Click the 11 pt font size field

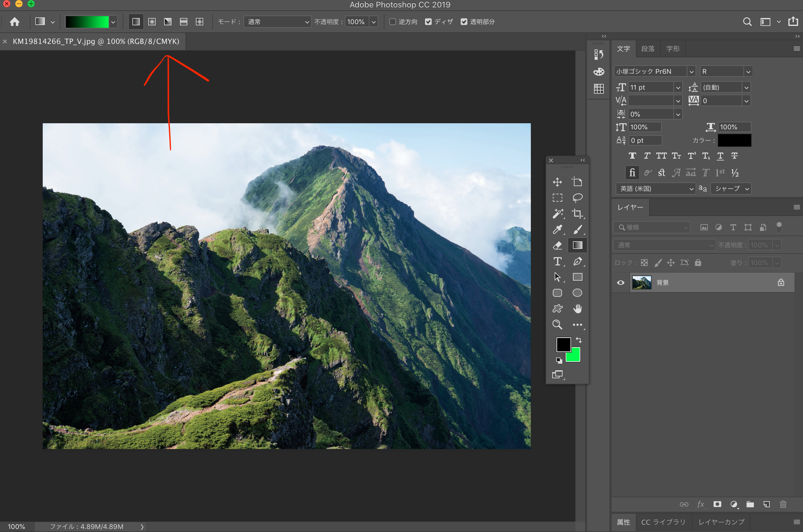tap(650, 88)
